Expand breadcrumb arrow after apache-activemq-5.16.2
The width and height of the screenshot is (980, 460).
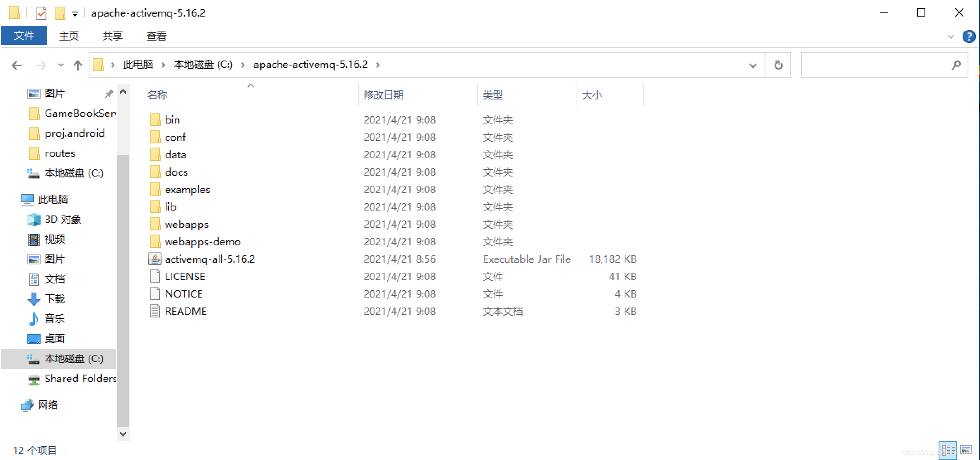(378, 65)
